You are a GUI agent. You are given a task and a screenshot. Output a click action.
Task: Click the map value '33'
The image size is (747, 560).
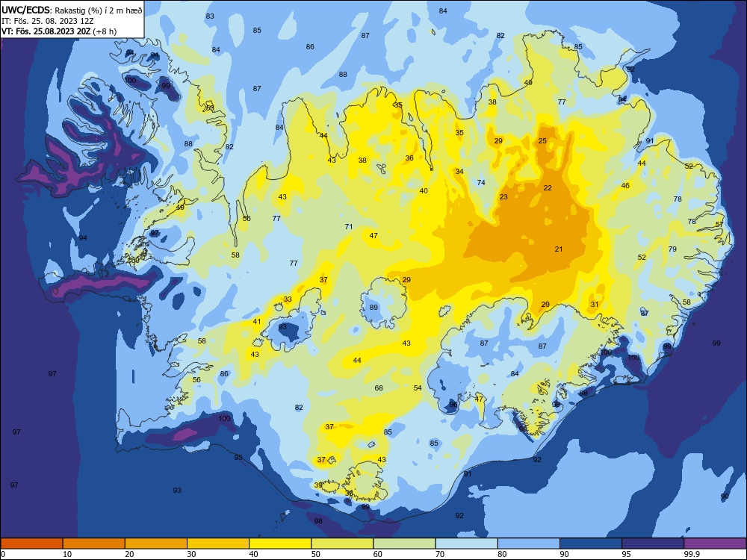tap(288, 299)
